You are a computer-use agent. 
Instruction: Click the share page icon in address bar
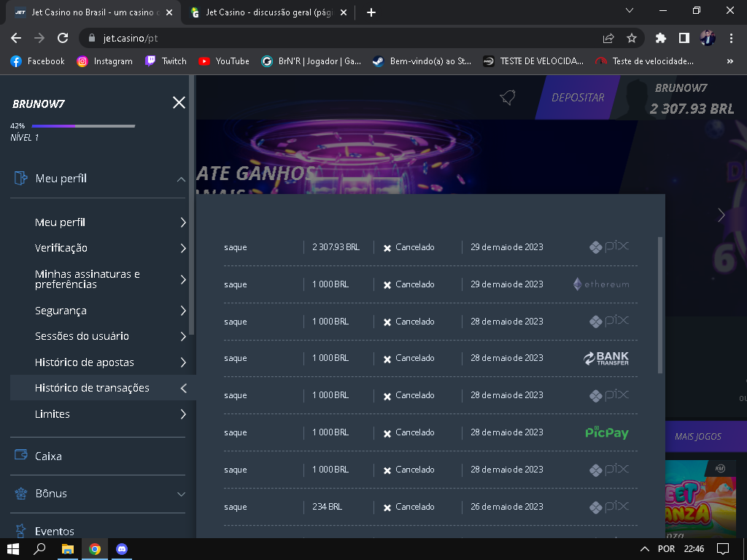pyautogui.click(x=608, y=38)
